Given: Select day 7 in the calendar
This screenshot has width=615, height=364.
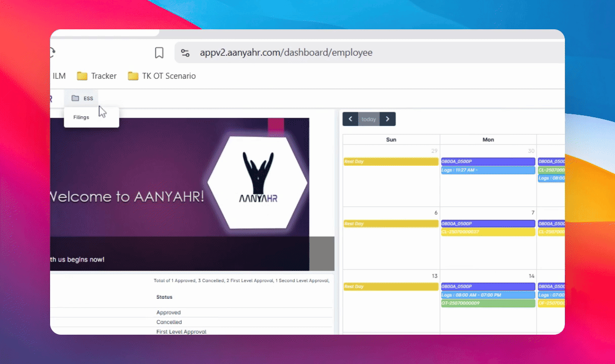Looking at the screenshot, I should pos(533,213).
